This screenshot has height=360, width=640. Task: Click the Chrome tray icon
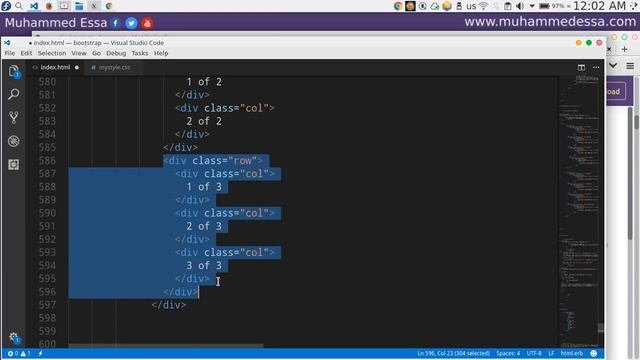[x=398, y=6]
